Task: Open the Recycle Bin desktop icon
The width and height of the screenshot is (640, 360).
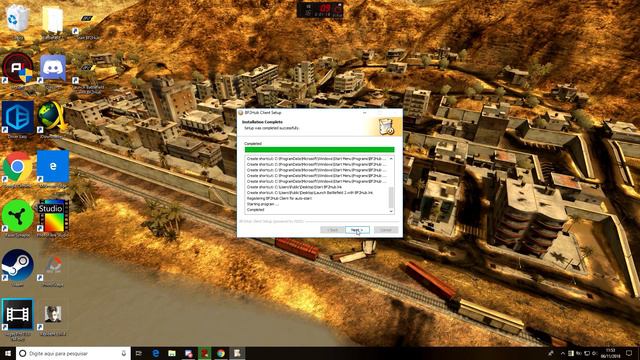Action: pyautogui.click(x=18, y=19)
